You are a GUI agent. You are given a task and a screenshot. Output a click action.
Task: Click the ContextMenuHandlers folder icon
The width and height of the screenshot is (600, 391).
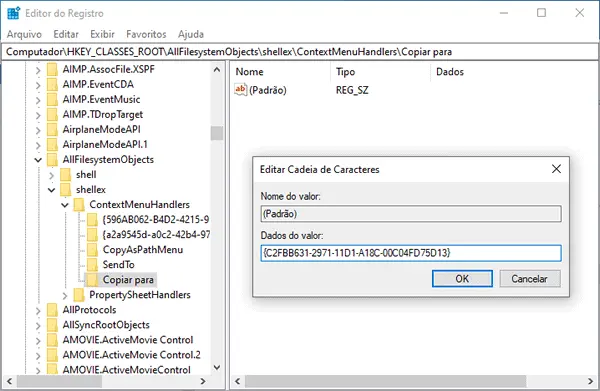tap(79, 205)
